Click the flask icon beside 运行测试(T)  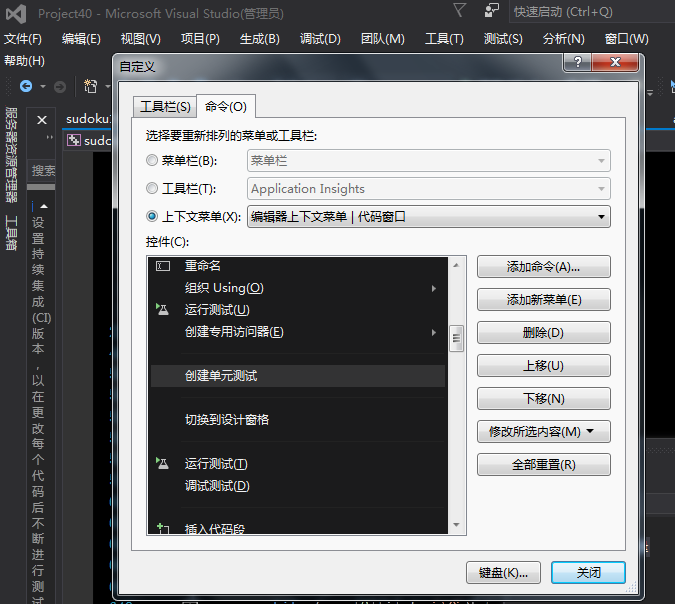[162, 463]
